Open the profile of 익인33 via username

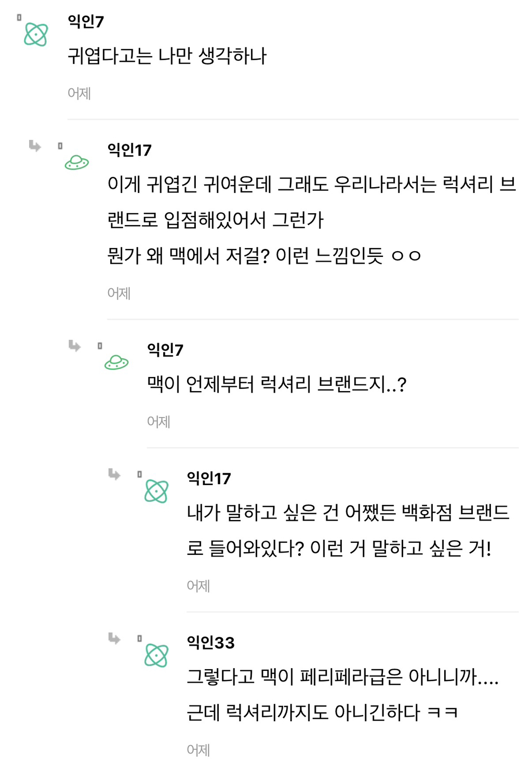pyautogui.click(x=210, y=643)
